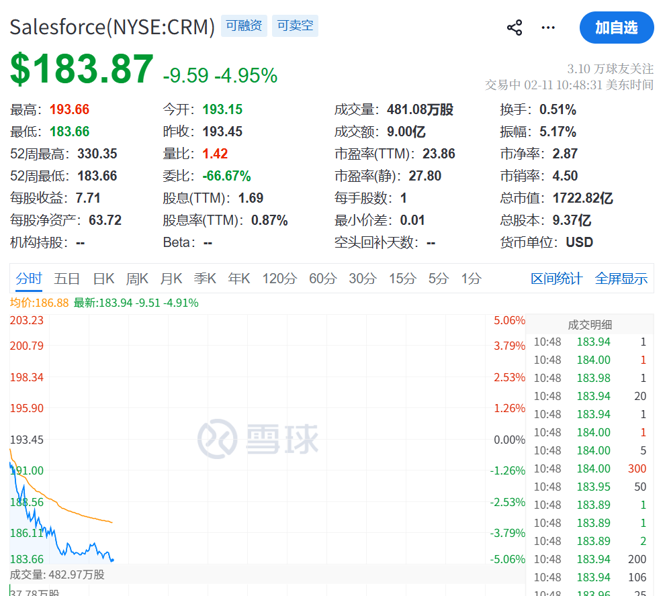Select the 季K chart tab
667x596 pixels.
click(205, 279)
